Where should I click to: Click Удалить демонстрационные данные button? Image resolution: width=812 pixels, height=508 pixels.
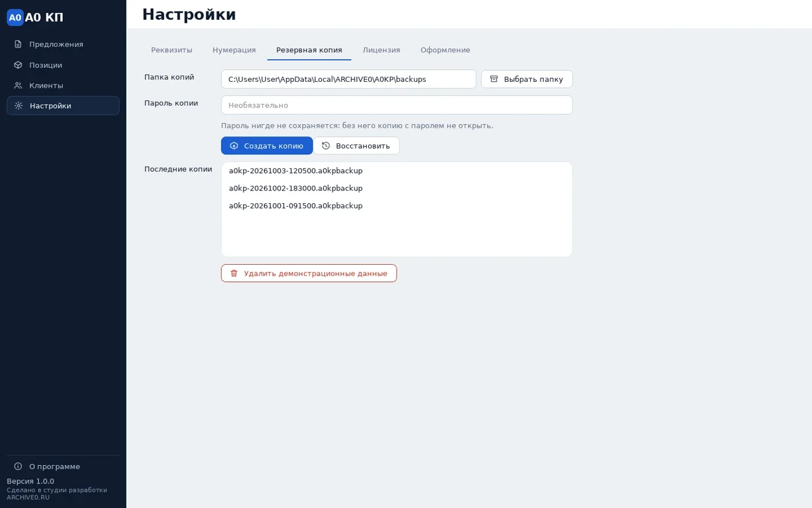309,273
